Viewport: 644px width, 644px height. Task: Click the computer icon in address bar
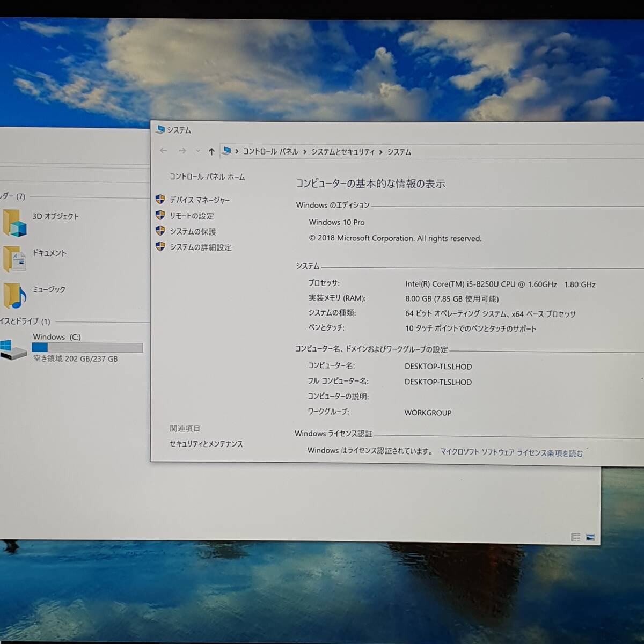227,151
